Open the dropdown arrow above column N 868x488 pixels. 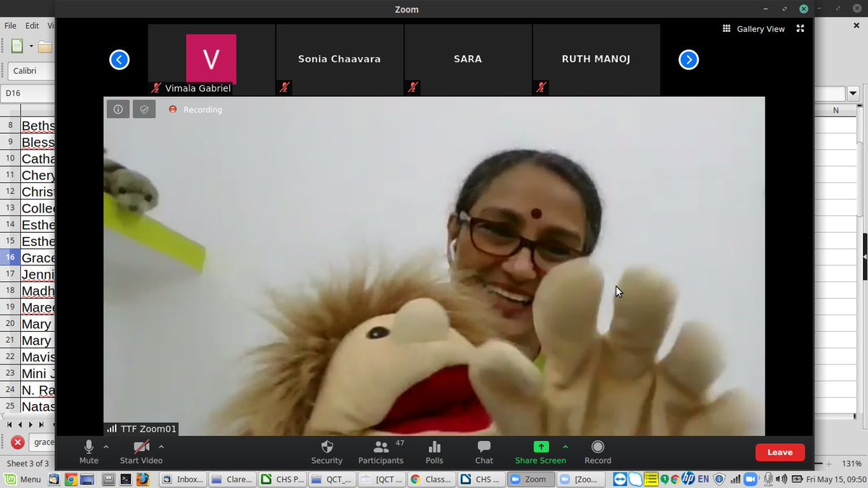click(x=854, y=93)
